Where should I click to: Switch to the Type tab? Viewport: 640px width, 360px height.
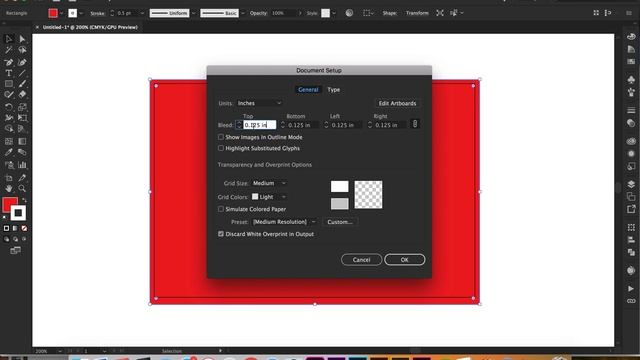[x=333, y=90]
